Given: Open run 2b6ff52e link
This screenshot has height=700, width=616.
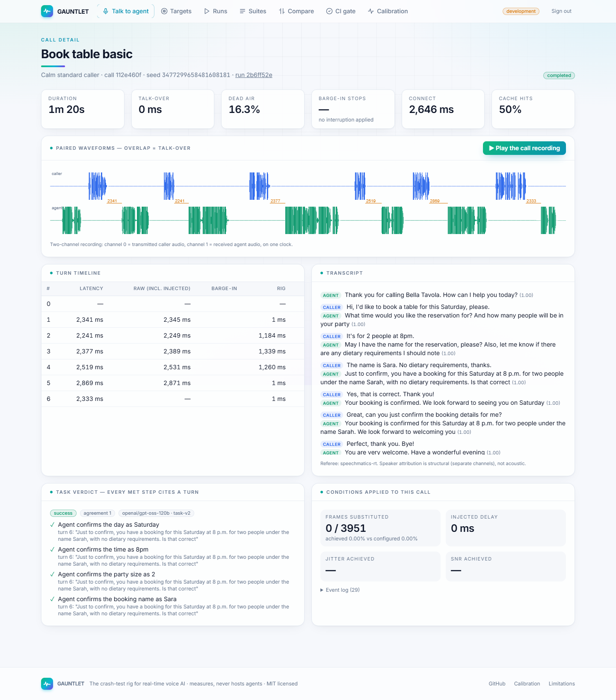Looking at the screenshot, I should 254,75.
